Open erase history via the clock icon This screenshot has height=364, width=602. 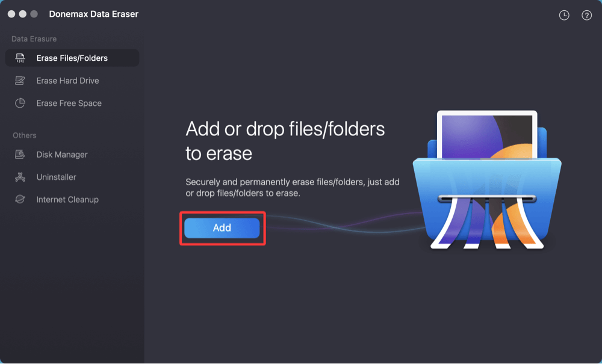click(564, 16)
